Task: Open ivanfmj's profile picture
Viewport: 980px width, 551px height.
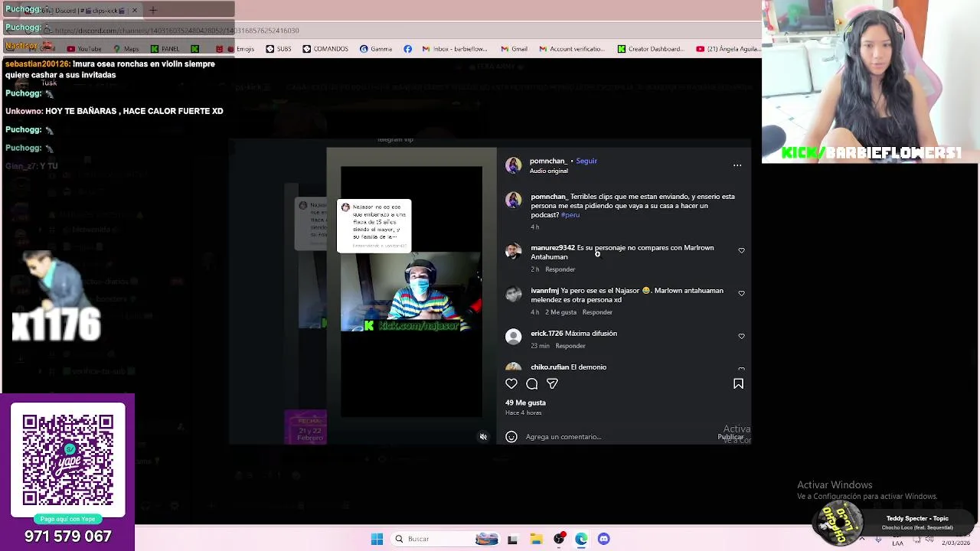Action: [x=514, y=294]
